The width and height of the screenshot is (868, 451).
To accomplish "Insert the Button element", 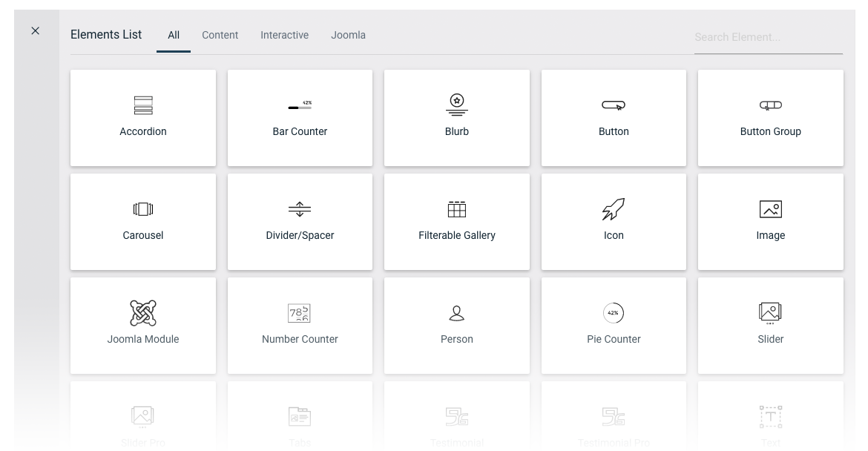I will 614,118.
